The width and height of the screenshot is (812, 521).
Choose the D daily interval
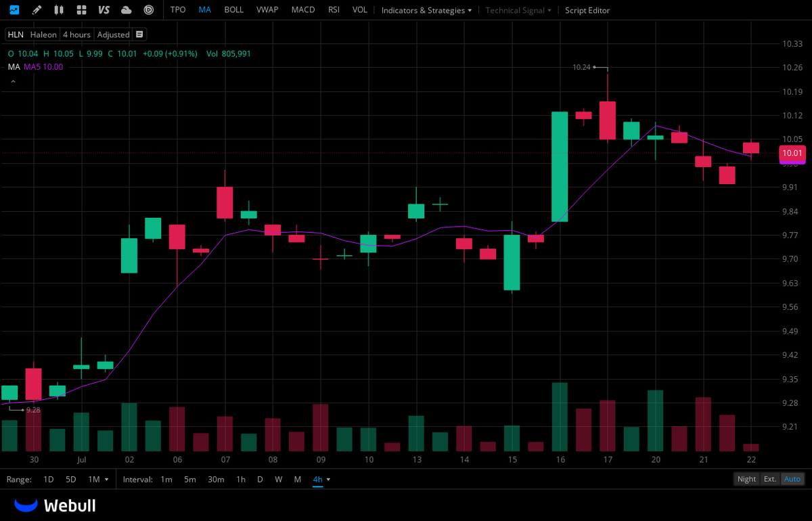tap(260, 479)
